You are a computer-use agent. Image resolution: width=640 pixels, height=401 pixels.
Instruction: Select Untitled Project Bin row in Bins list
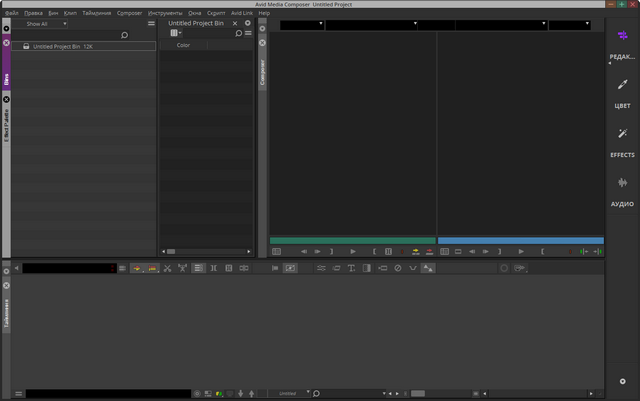click(84, 46)
